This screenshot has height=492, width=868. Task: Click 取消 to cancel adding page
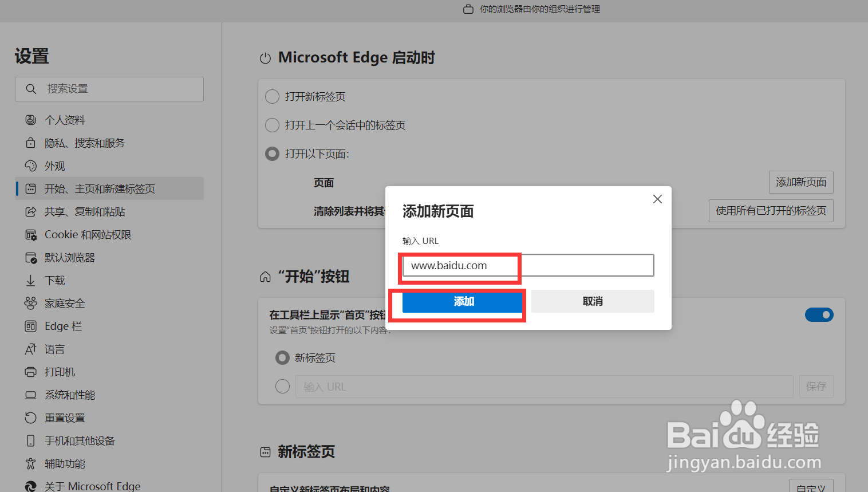(593, 301)
